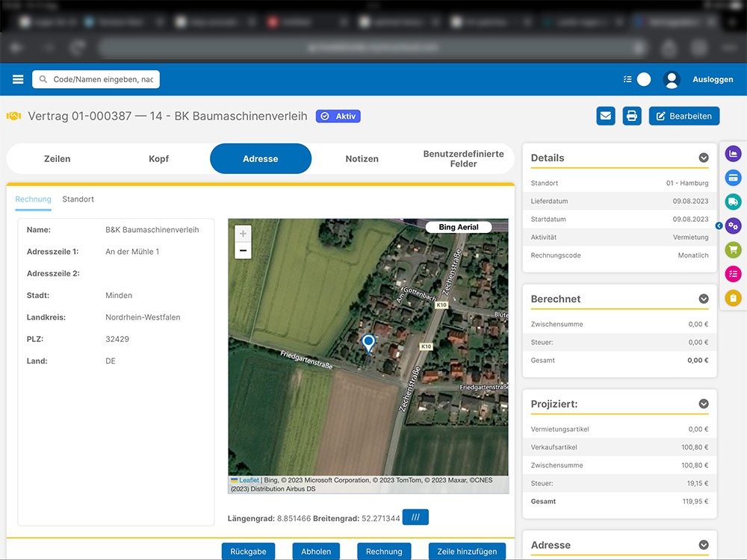This screenshot has height=560, width=747.
Task: Open the hamburger navigation menu
Action: 18,79
